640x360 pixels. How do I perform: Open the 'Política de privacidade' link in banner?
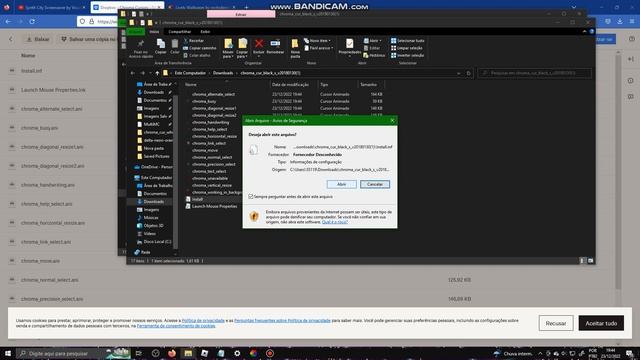click(203, 321)
